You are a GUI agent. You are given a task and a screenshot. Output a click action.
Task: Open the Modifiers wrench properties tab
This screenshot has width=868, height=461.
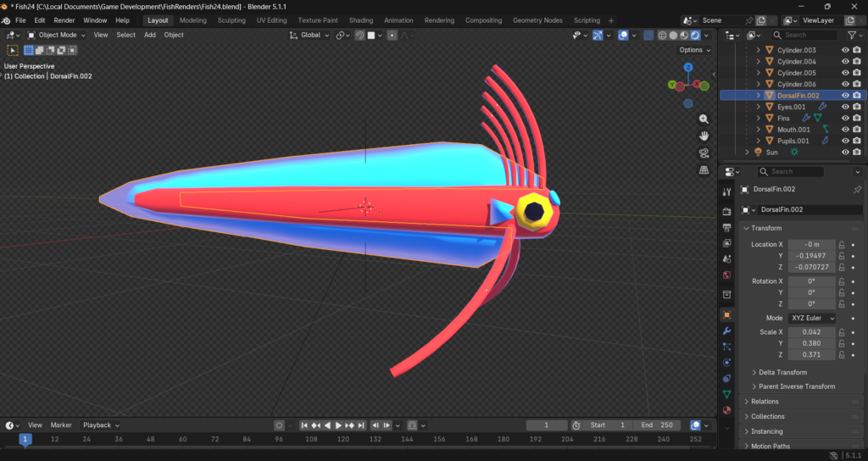[726, 331]
